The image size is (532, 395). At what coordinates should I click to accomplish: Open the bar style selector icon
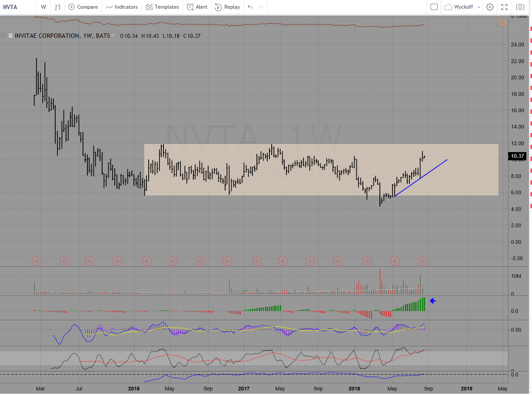[x=57, y=7]
